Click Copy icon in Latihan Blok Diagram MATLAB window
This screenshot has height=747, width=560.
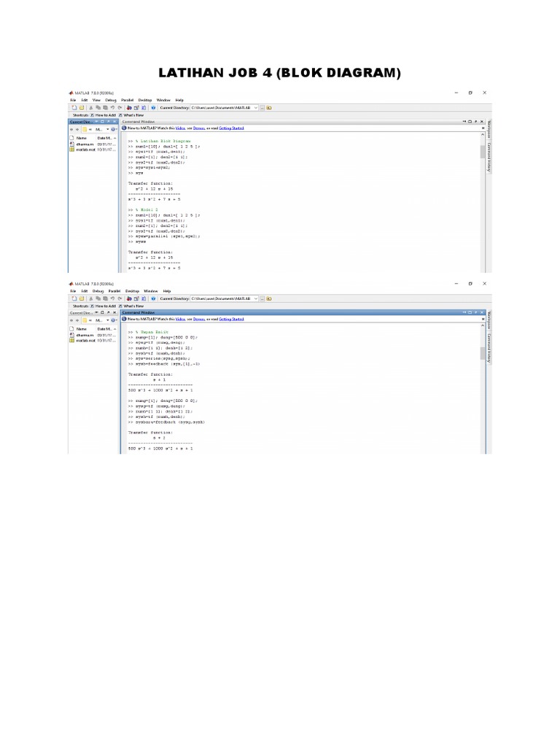coord(98,108)
